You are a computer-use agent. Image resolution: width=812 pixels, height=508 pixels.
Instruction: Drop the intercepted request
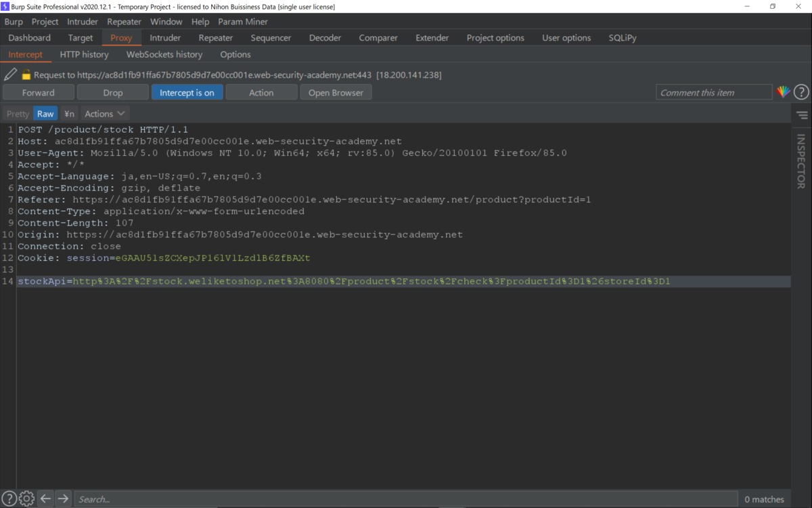[113, 93]
